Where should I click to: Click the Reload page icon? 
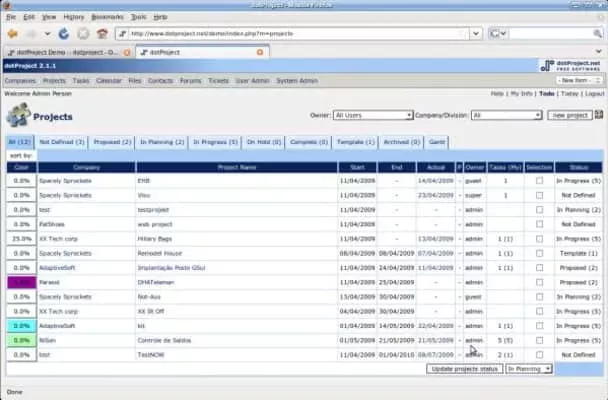pos(64,33)
